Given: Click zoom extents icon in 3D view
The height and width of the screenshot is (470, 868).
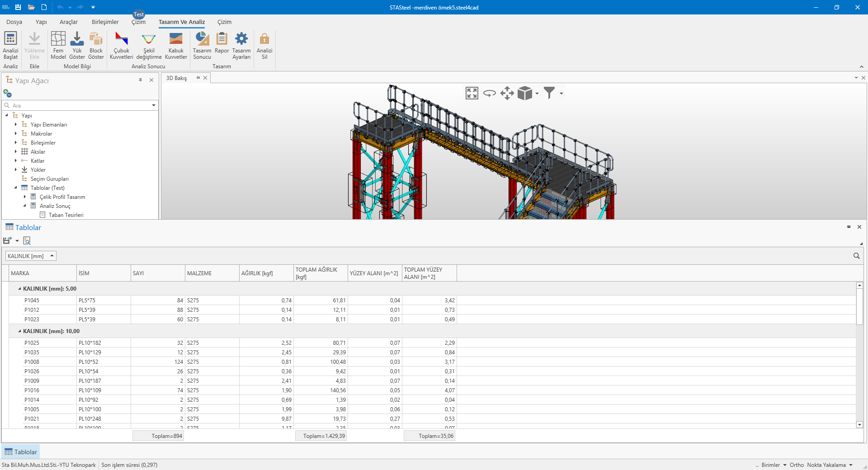Looking at the screenshot, I should pos(472,94).
